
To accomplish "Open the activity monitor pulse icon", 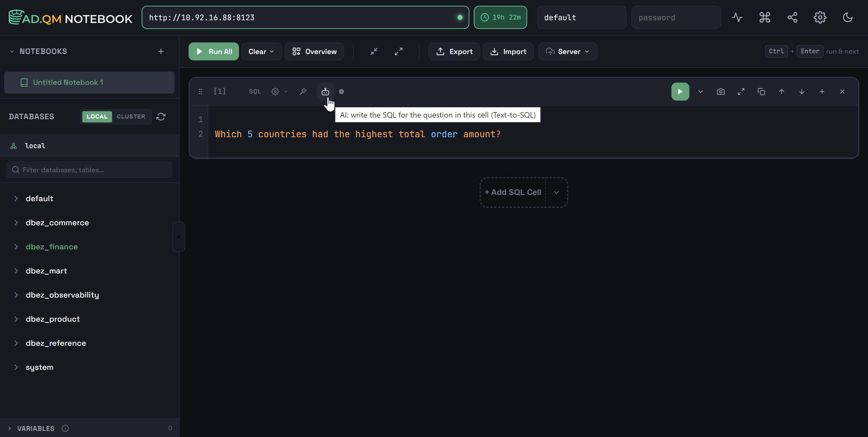I will click(737, 18).
